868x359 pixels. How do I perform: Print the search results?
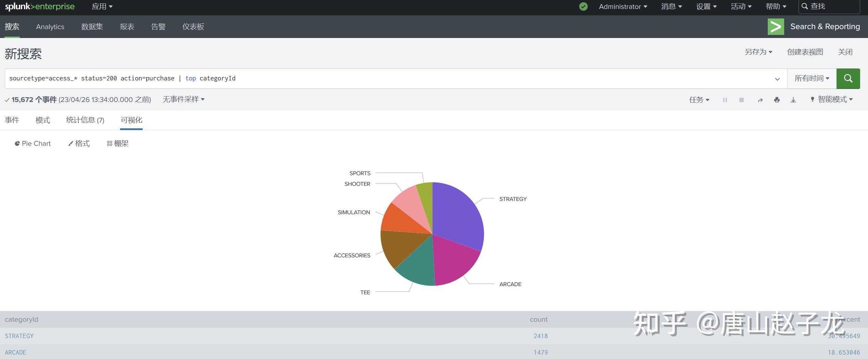click(777, 100)
